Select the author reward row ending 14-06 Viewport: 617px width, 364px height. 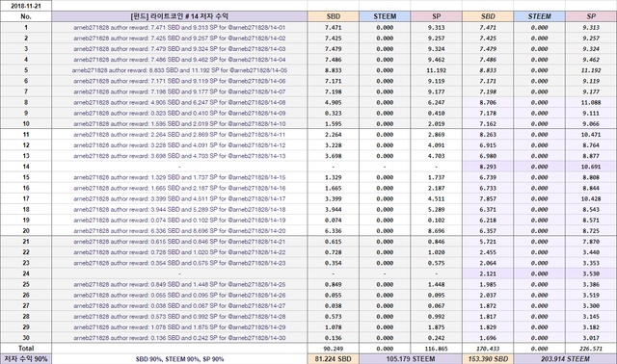coord(179,81)
